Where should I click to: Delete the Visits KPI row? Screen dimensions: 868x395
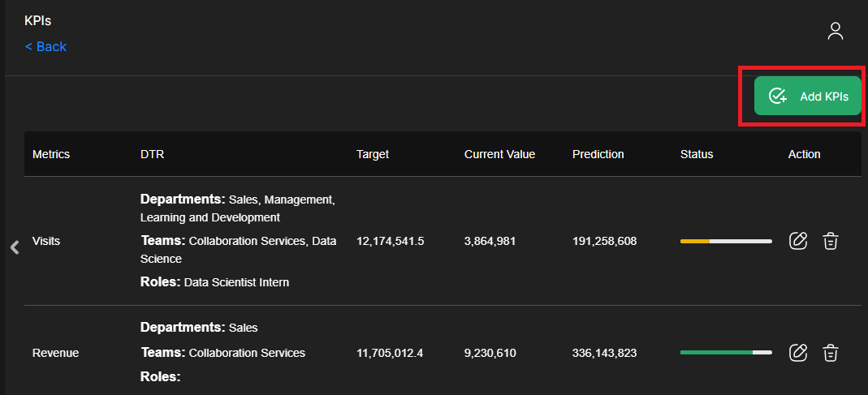[x=830, y=241]
